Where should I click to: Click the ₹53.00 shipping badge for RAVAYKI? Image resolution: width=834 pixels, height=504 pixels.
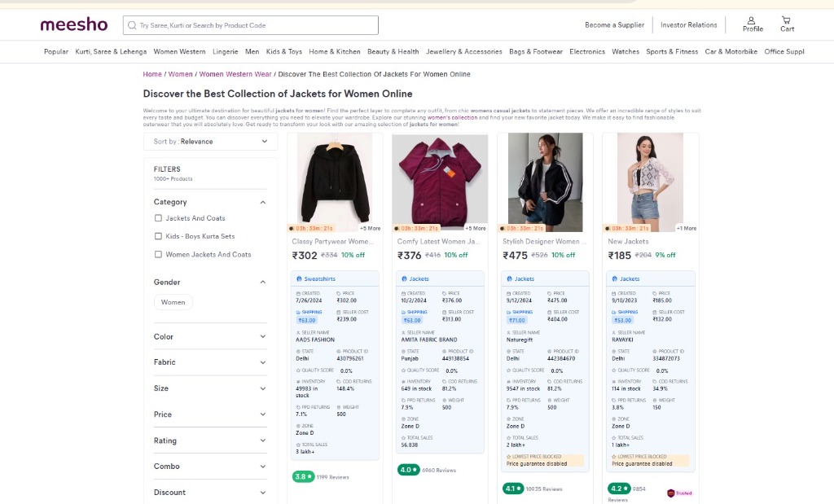tap(622, 320)
